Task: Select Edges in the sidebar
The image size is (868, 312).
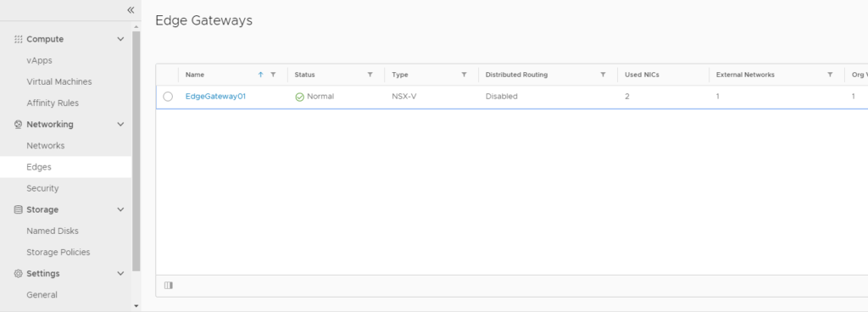Action: click(65, 167)
